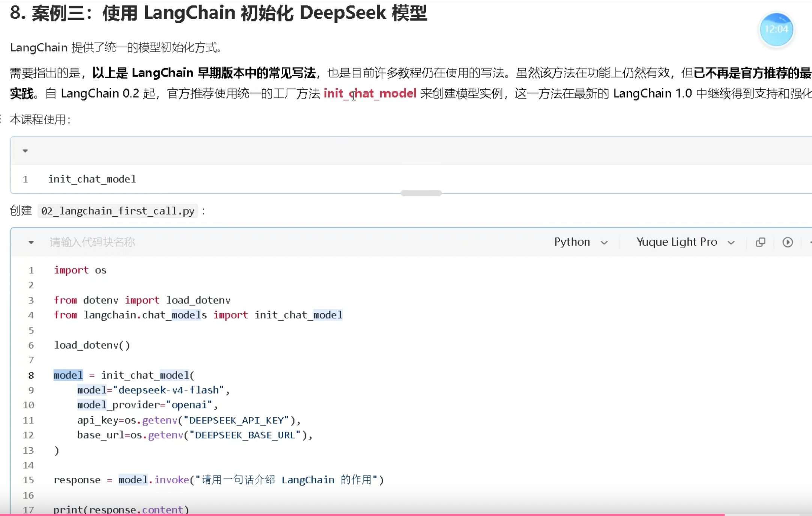Click the base_url DEEPSEEK_BASE_URL code line
Image resolution: width=812 pixels, height=516 pixels.
pyautogui.click(x=195, y=435)
